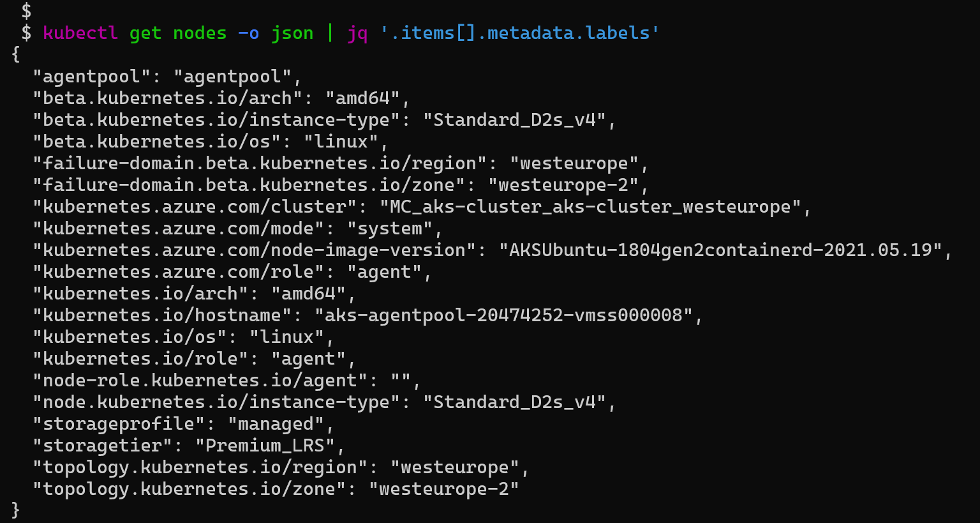Click the hostname "aks-agentpool-20474252-vmss000008"
Screen dimensions: 980x523
pos(503,315)
